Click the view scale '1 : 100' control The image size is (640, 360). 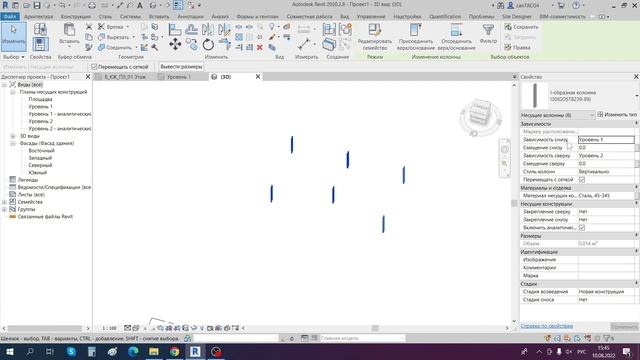pyautogui.click(x=109, y=328)
